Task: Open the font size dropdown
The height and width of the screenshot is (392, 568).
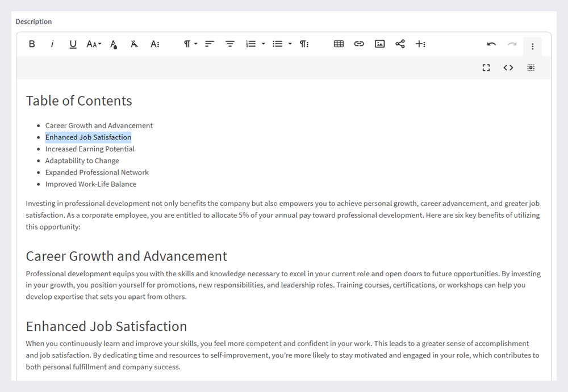Action: [x=94, y=44]
